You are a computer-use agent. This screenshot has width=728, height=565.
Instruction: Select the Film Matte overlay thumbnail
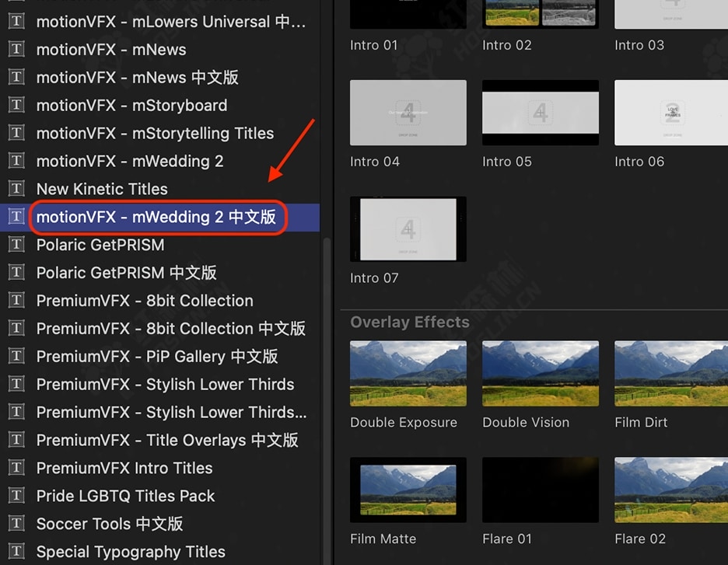tap(408, 490)
